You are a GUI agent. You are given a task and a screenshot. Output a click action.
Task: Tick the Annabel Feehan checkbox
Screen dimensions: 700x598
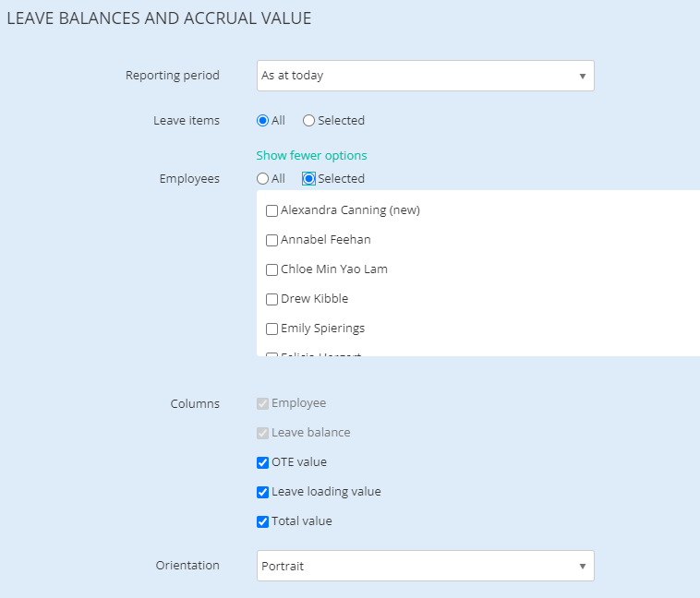coord(272,240)
